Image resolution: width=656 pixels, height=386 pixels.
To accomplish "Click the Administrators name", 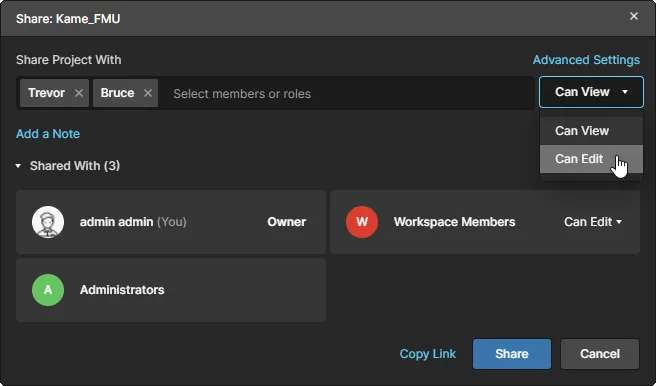I will tap(122, 290).
